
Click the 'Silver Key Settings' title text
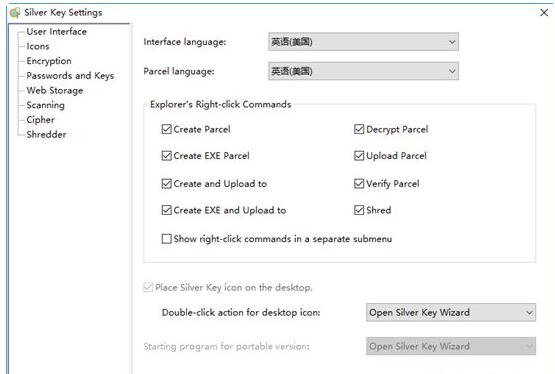click(63, 13)
